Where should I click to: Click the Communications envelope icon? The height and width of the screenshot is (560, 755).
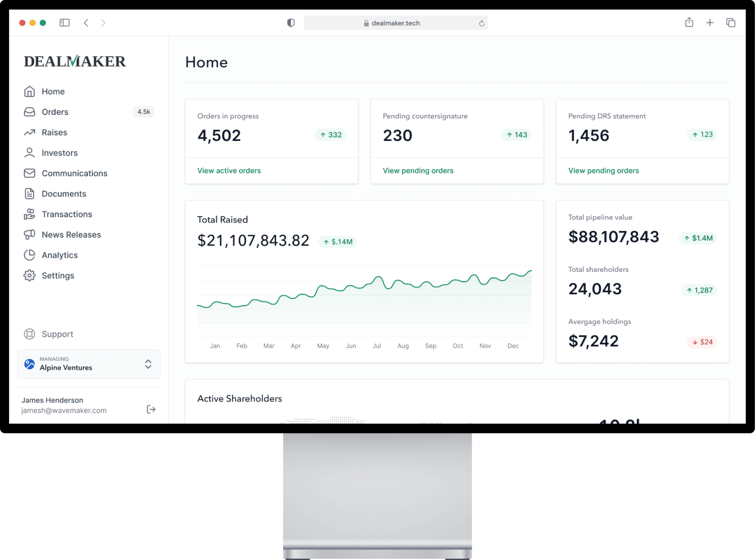(x=29, y=173)
